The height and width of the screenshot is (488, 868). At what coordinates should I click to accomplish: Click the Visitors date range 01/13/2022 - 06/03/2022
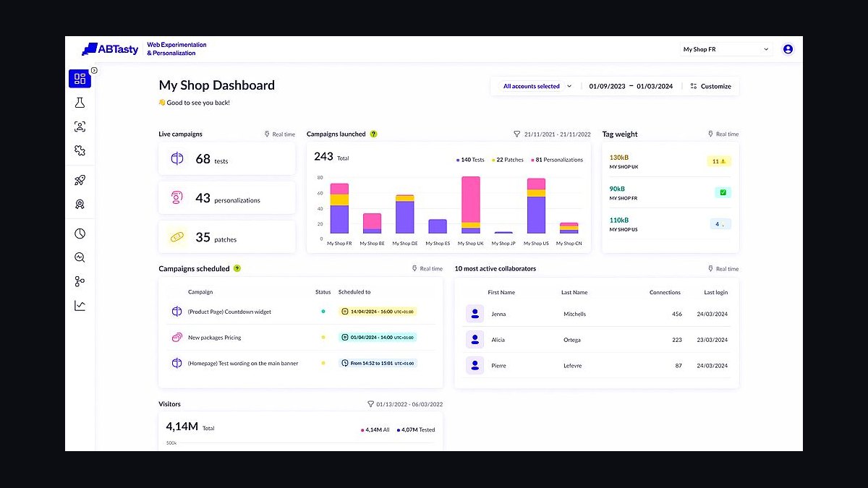pos(409,404)
